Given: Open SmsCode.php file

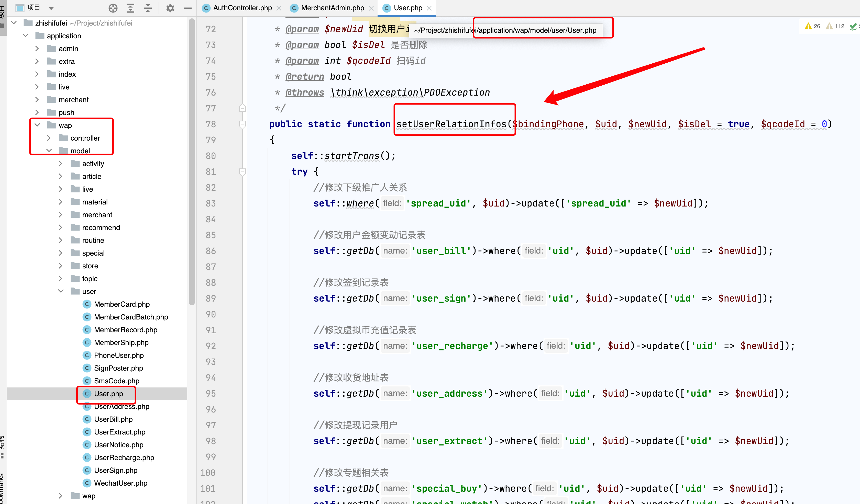Looking at the screenshot, I should [116, 381].
